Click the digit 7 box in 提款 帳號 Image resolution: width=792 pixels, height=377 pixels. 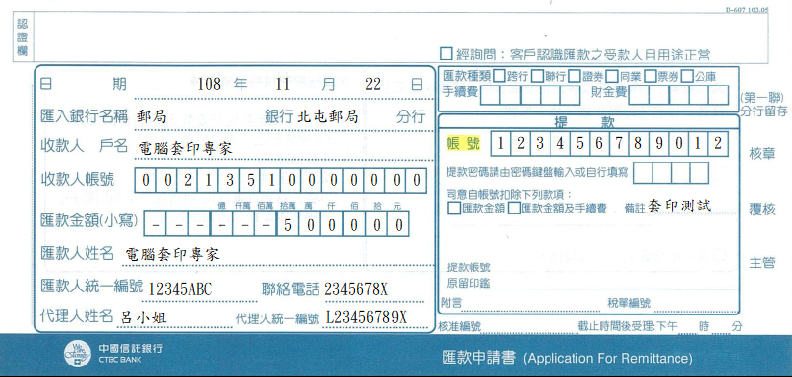(x=619, y=144)
